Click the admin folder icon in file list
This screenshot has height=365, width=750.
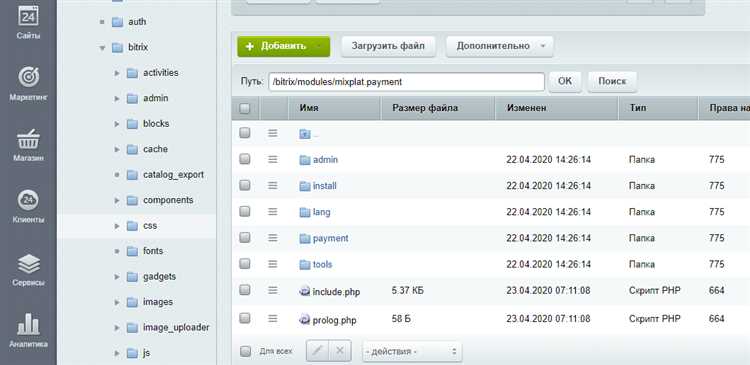(305, 160)
